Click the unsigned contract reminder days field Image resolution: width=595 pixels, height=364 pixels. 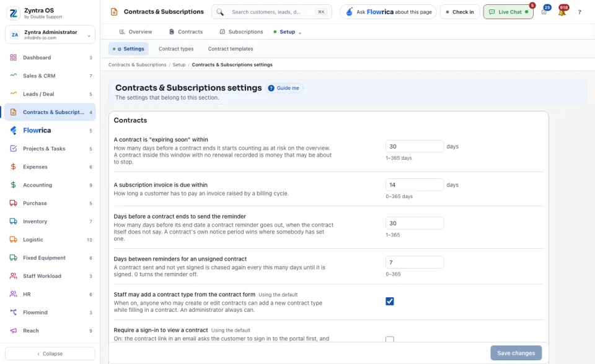tap(415, 262)
